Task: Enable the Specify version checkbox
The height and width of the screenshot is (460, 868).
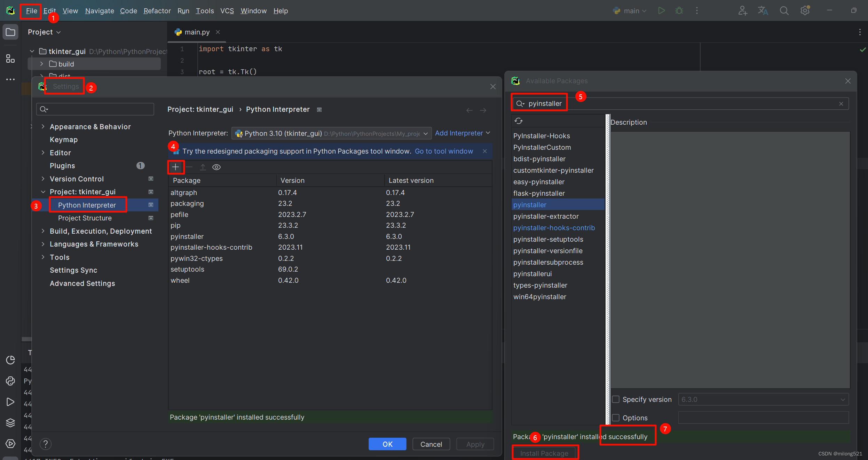Action: pyautogui.click(x=616, y=399)
